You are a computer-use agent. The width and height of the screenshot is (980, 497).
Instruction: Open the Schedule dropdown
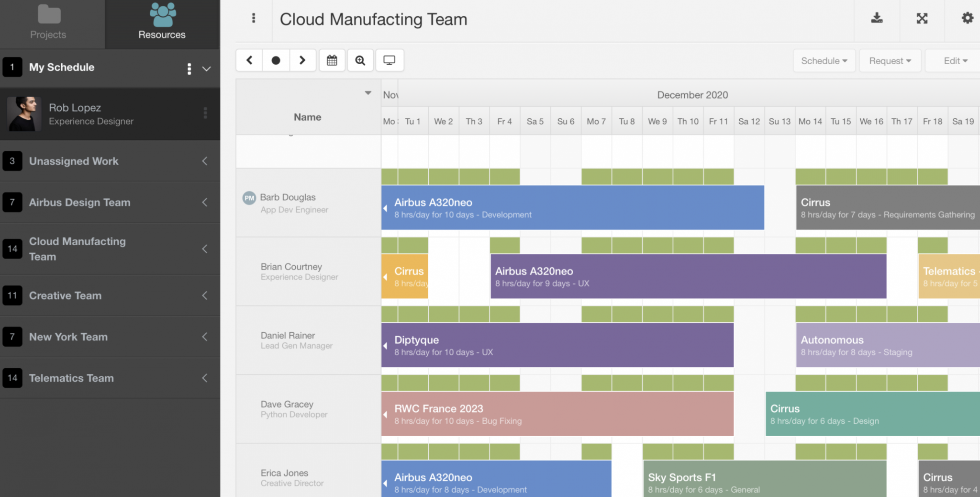coord(824,60)
